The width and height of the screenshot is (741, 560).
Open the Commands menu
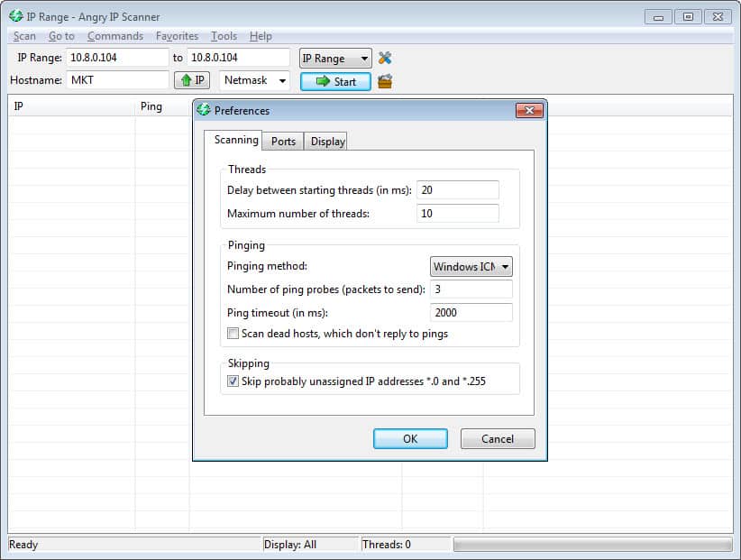[115, 36]
